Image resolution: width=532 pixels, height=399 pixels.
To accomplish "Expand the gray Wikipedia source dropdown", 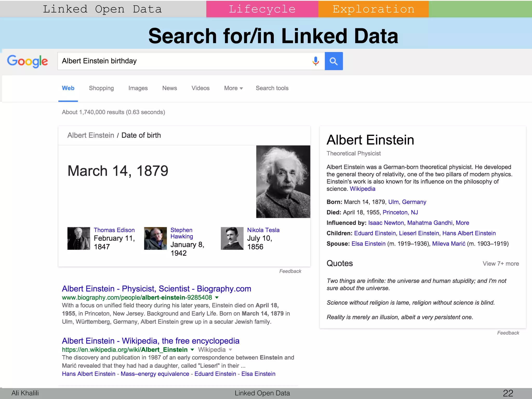I will (x=230, y=350).
